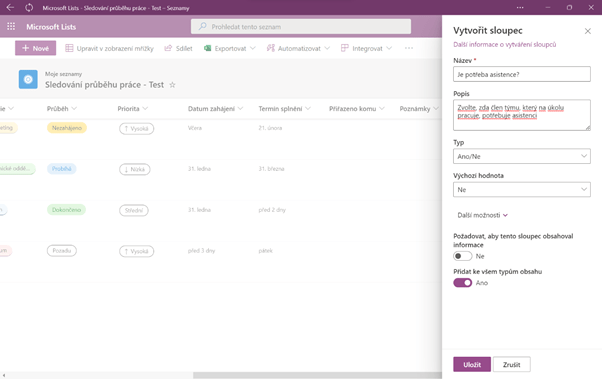This screenshot has height=379, width=602.
Task: Click the Nezahájeno status pill
Action: click(x=67, y=128)
